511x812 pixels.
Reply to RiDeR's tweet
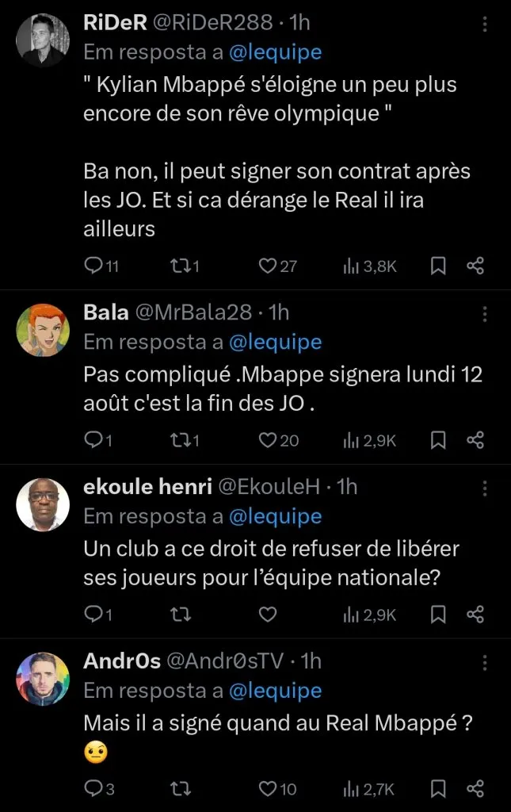click(93, 266)
